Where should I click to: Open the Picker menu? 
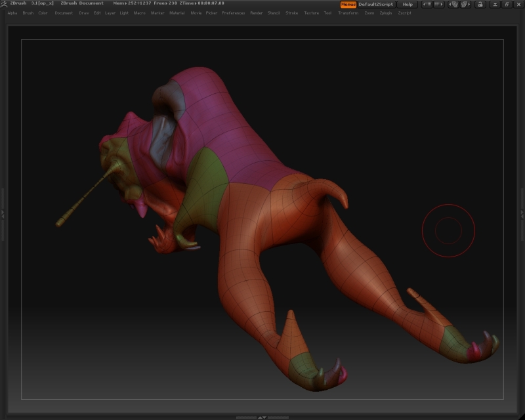211,13
